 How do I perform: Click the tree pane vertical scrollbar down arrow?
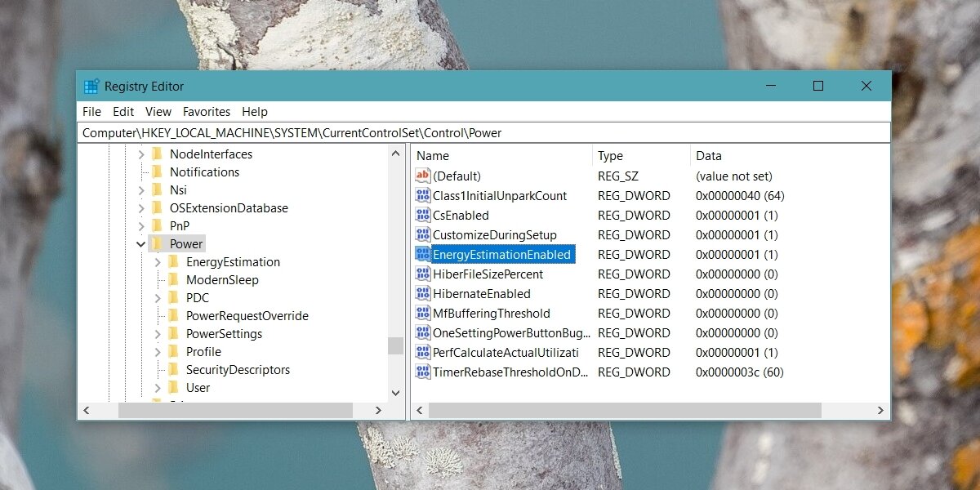click(395, 392)
